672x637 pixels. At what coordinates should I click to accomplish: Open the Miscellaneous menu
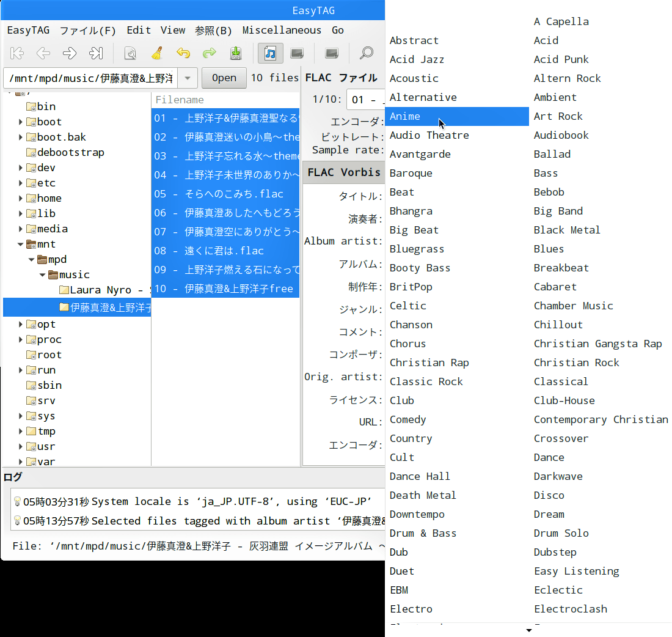tap(282, 30)
